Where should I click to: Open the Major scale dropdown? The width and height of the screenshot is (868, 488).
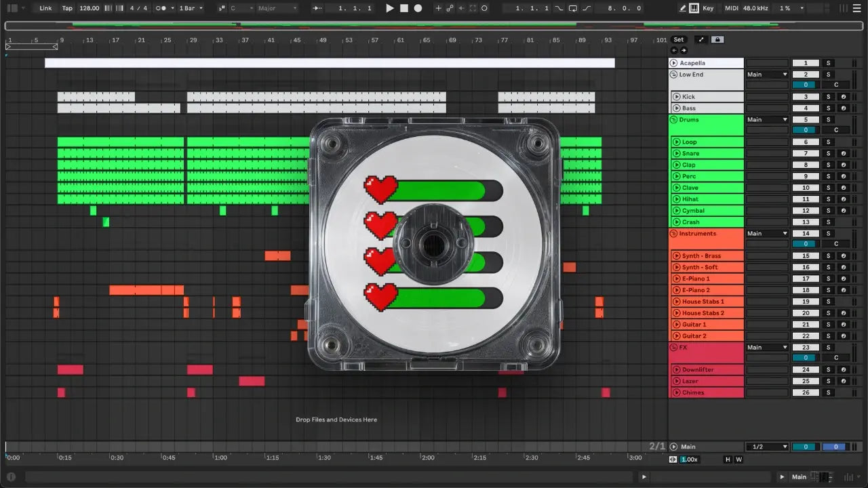pos(277,8)
